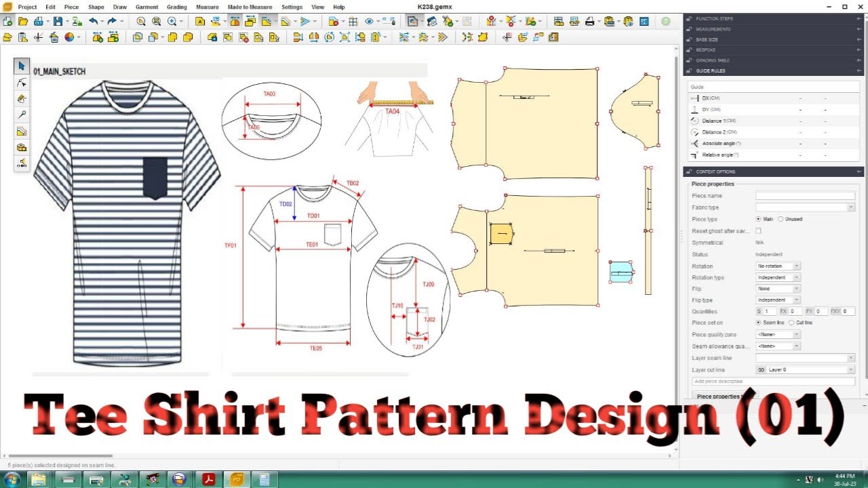
Task: Open the Rotation dropdown showing No rotation
Action: [x=778, y=266]
